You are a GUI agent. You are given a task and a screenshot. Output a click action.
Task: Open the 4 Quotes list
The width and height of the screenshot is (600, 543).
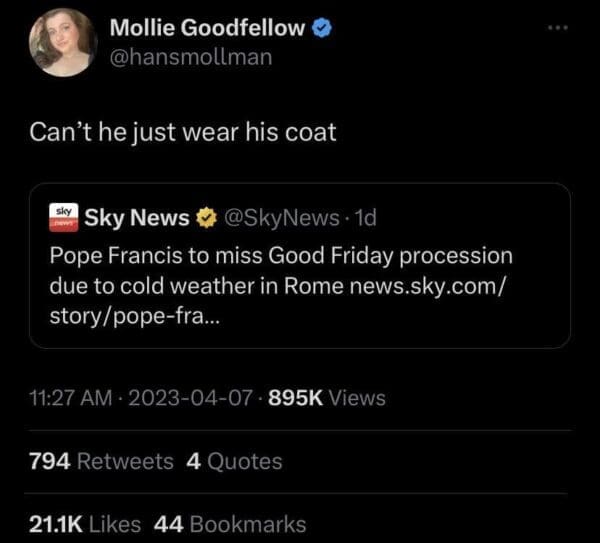tap(234, 461)
